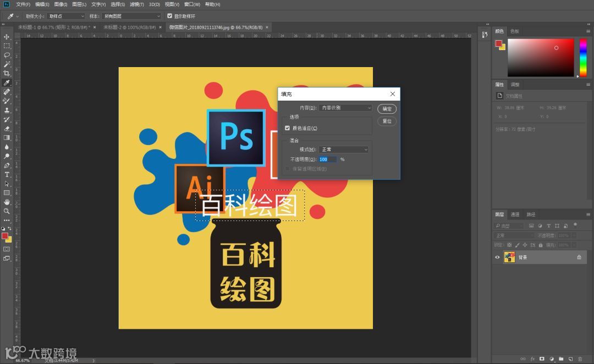The width and height of the screenshot is (594, 364).
Task: Select the History Brush tool
Action: (7, 119)
